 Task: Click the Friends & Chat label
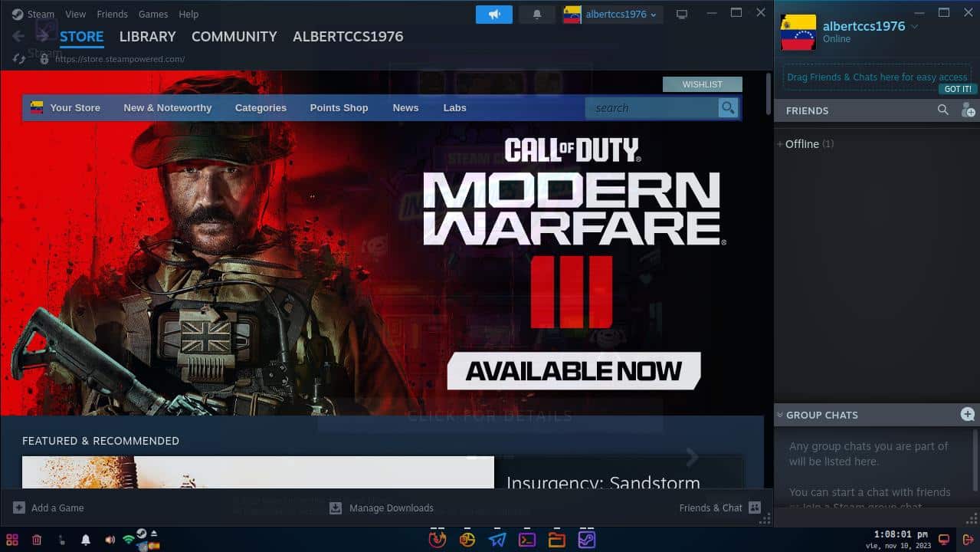[711, 508]
